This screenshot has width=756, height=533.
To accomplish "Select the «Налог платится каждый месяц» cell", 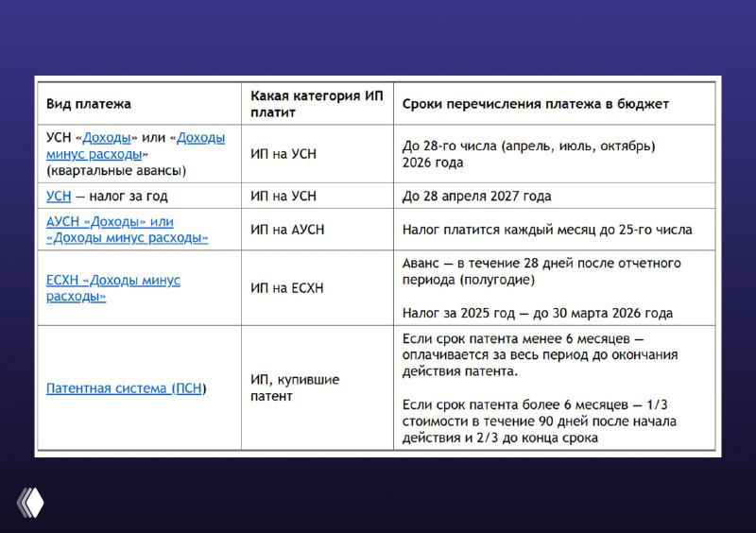I will tap(547, 230).
